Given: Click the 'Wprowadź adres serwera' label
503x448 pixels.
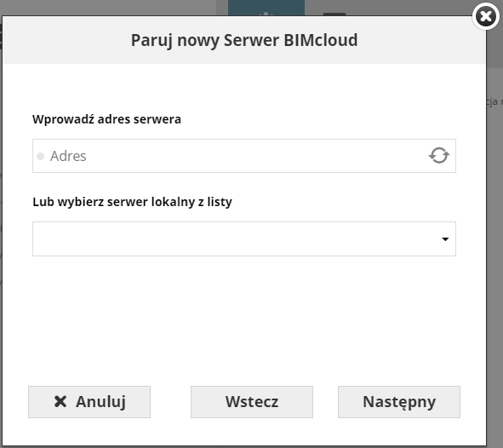Looking at the screenshot, I should coord(107,119).
